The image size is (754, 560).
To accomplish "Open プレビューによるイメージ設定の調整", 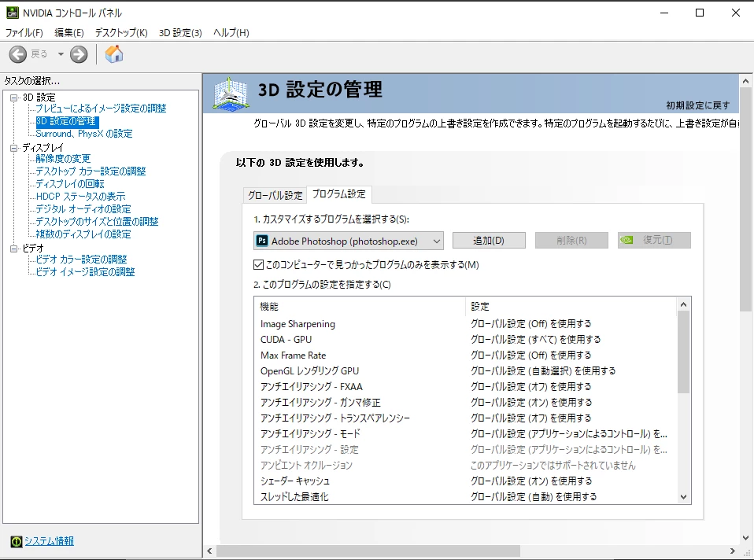I will pyautogui.click(x=101, y=109).
